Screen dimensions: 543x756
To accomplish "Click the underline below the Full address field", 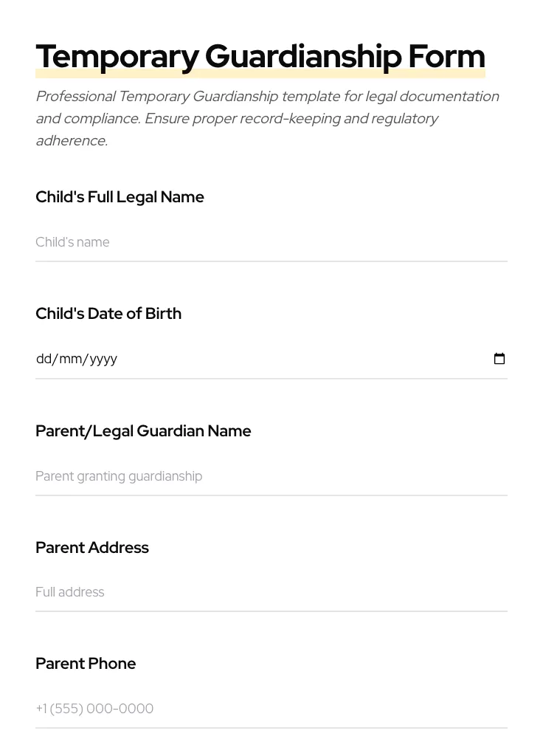I will pos(271,611).
